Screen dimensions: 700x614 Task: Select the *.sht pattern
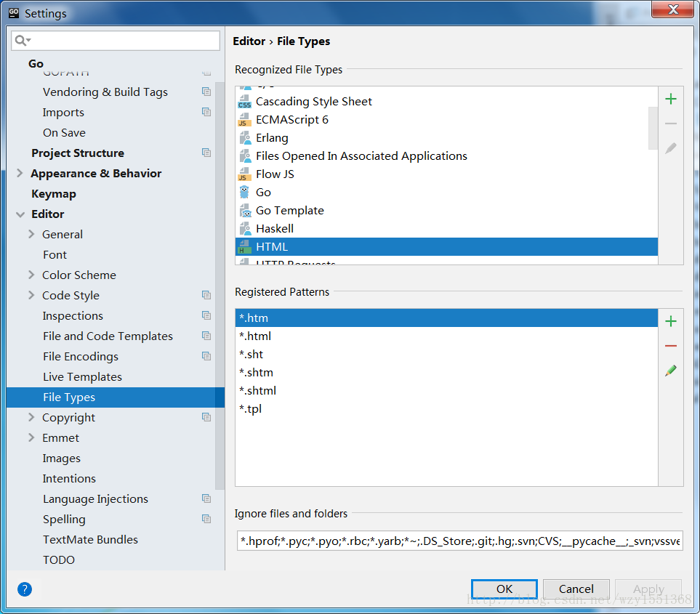[x=446, y=355]
